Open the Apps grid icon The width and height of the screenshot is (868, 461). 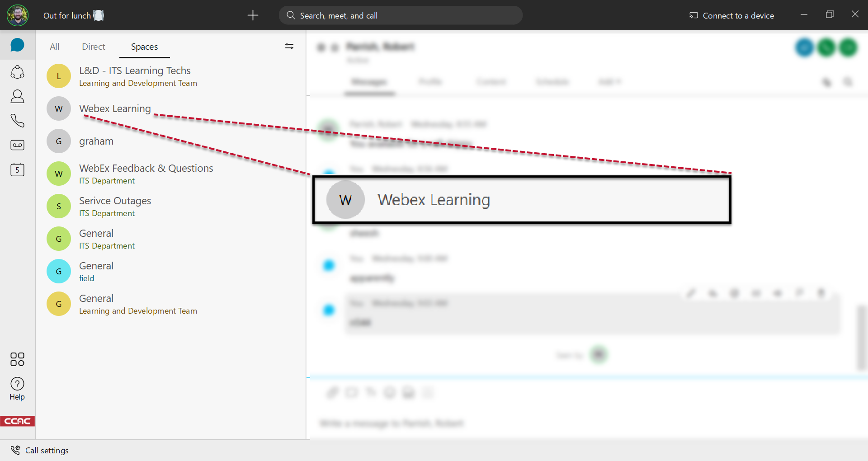[17, 359]
